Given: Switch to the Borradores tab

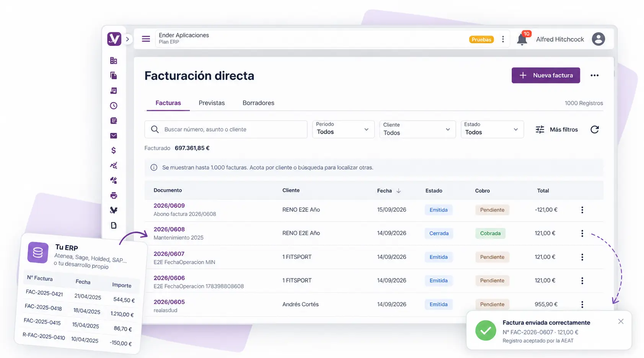Looking at the screenshot, I should click(258, 103).
